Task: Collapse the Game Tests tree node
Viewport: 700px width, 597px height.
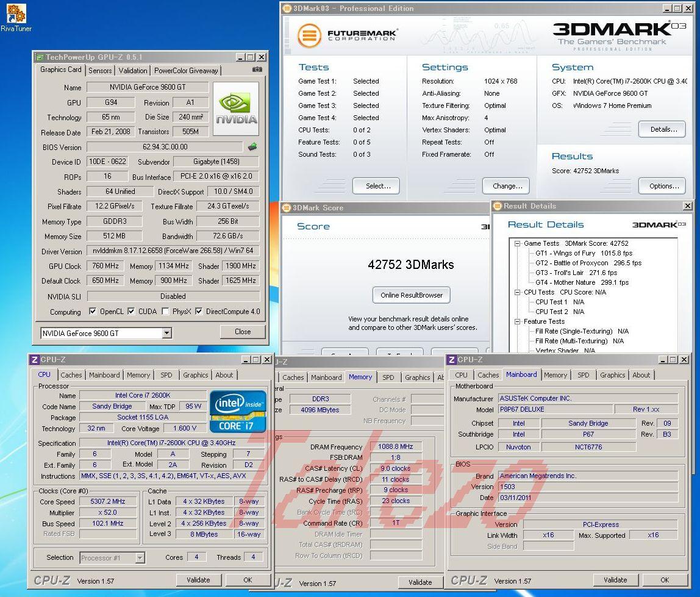Action: point(517,244)
